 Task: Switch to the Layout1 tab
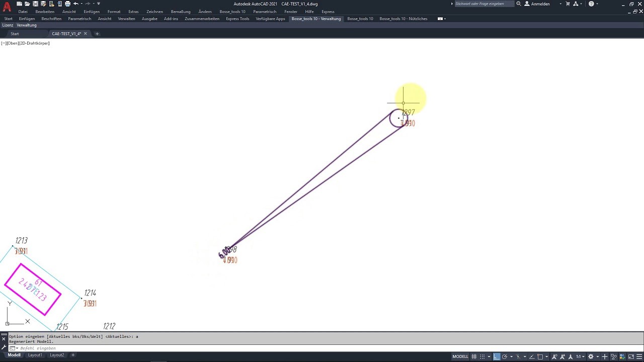pyautogui.click(x=35, y=355)
